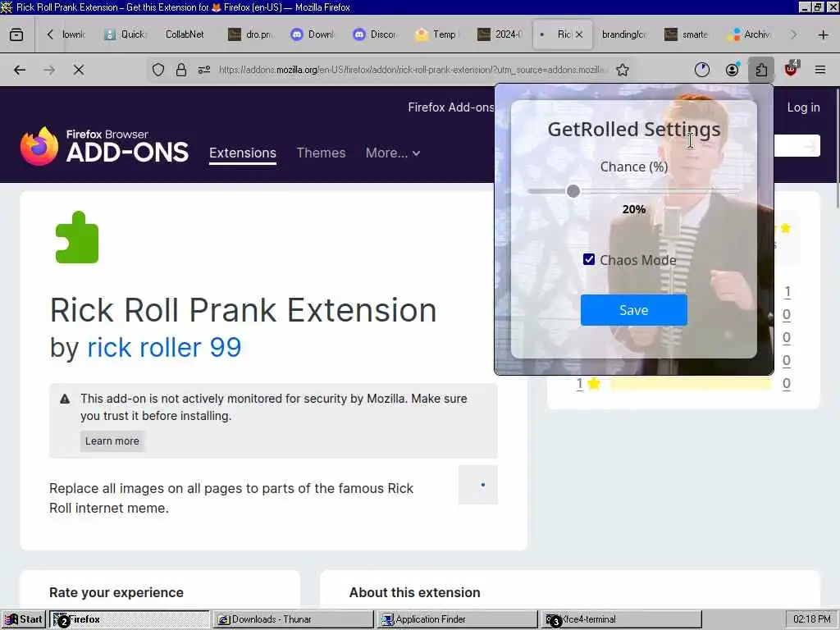The width and height of the screenshot is (840, 630).
Task: Open the Firefox account avatar icon
Action: coord(732,71)
